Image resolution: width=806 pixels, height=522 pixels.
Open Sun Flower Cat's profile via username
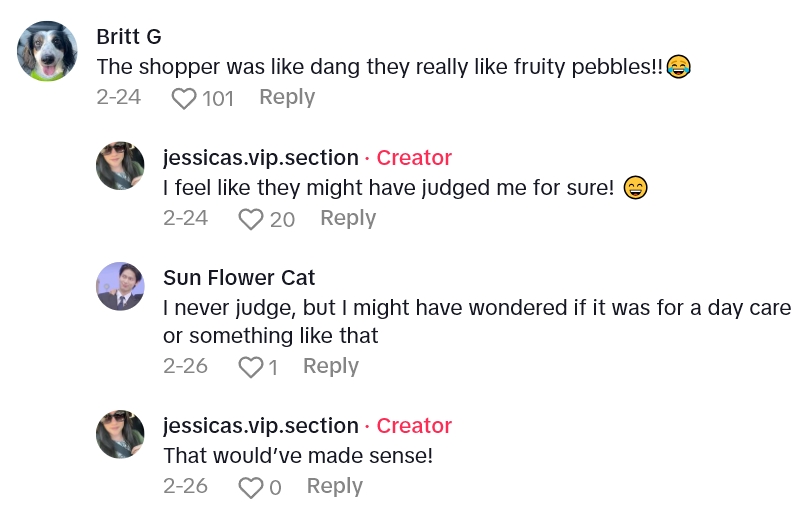239,277
